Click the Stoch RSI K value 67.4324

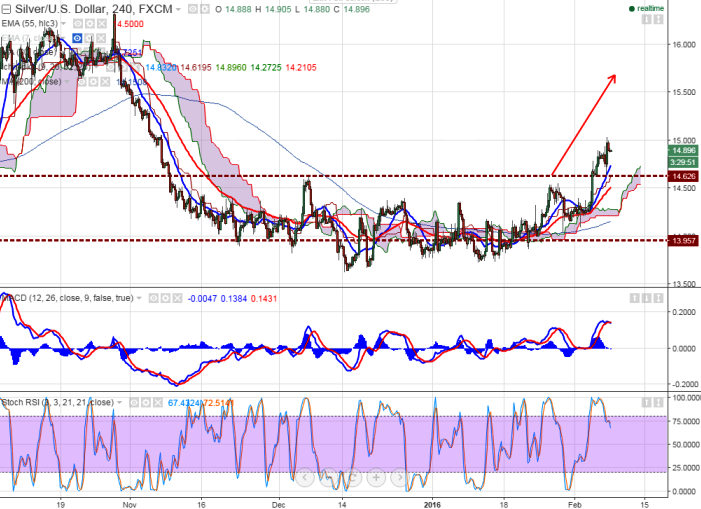coord(184,403)
